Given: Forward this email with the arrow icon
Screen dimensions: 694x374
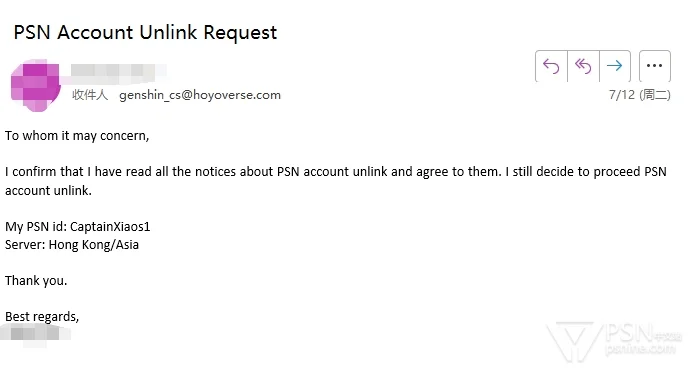Looking at the screenshot, I should tap(615, 66).
